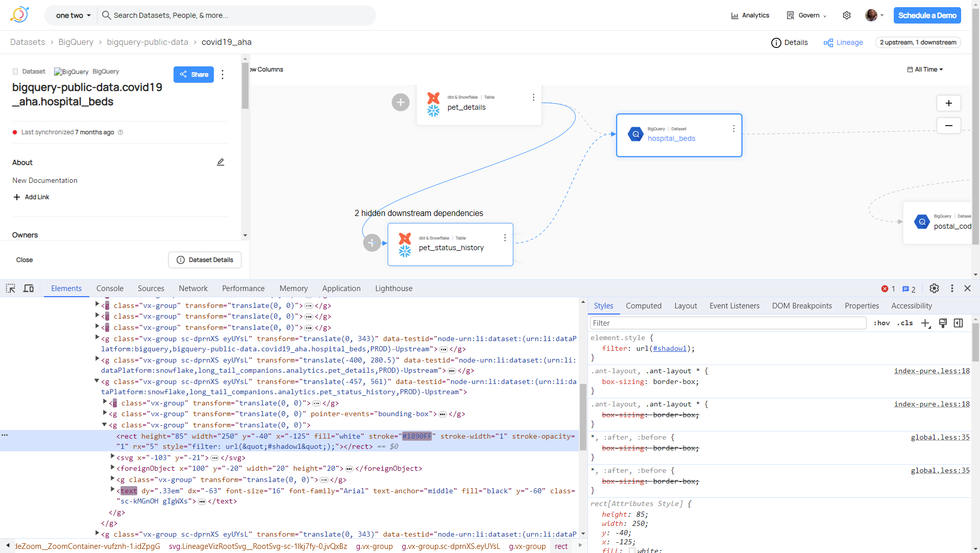980x553 pixels.
Task: Click the DevTools issues count indicator
Action: [x=909, y=289]
